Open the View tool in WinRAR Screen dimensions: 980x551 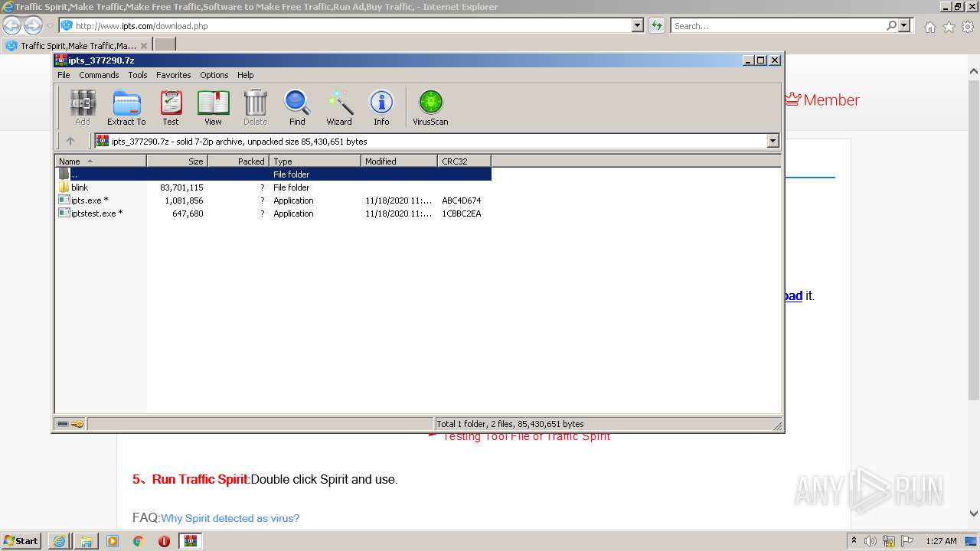coord(213,107)
